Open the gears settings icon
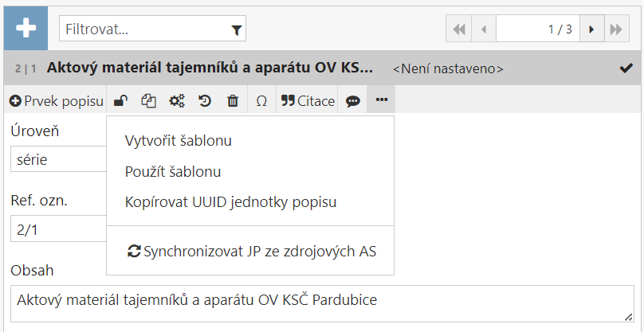The height and width of the screenshot is (332, 644). click(177, 101)
